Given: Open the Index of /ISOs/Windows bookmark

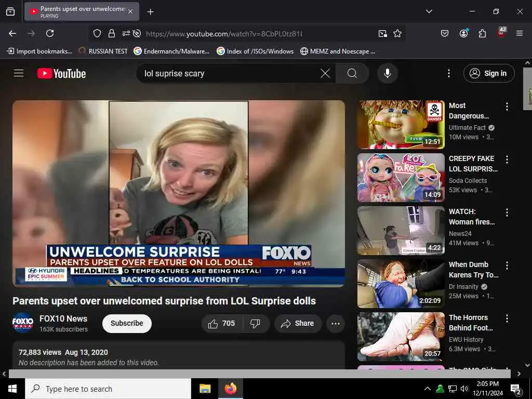Looking at the screenshot, I should [255, 51].
